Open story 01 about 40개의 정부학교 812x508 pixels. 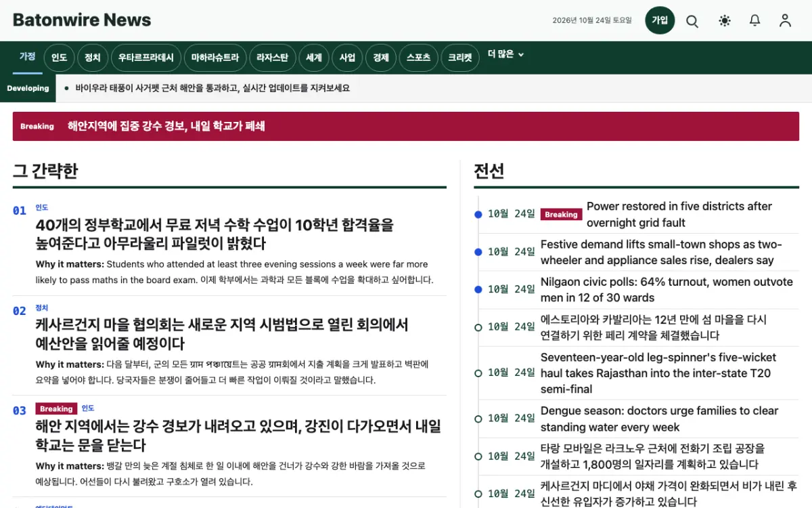tap(215, 234)
